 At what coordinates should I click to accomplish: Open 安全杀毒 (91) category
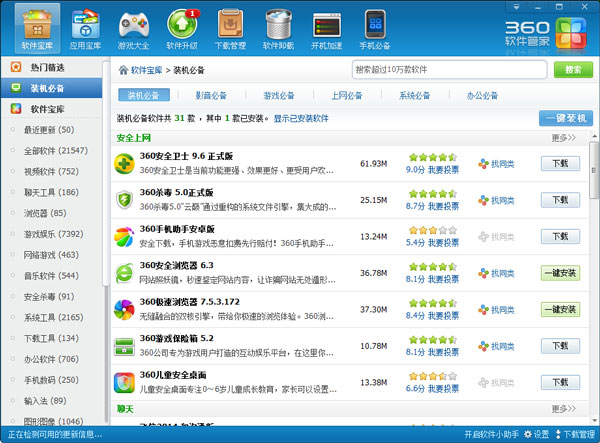tap(49, 296)
